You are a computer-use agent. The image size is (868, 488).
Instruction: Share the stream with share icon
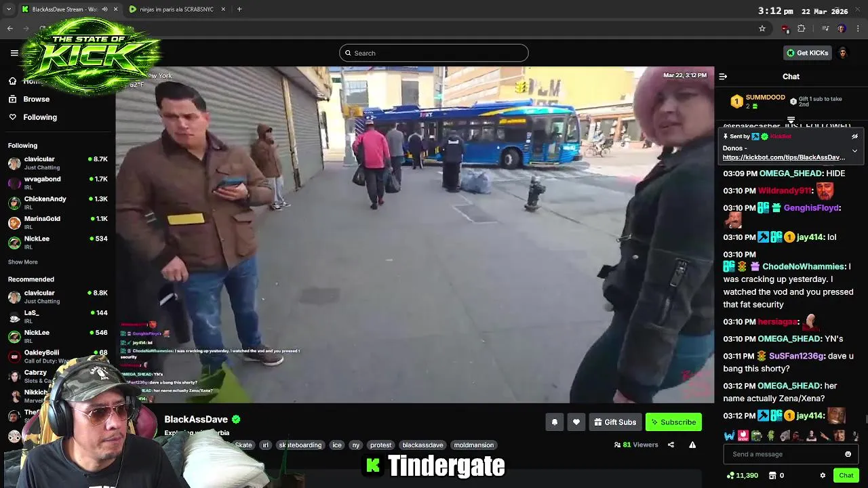coord(671,445)
